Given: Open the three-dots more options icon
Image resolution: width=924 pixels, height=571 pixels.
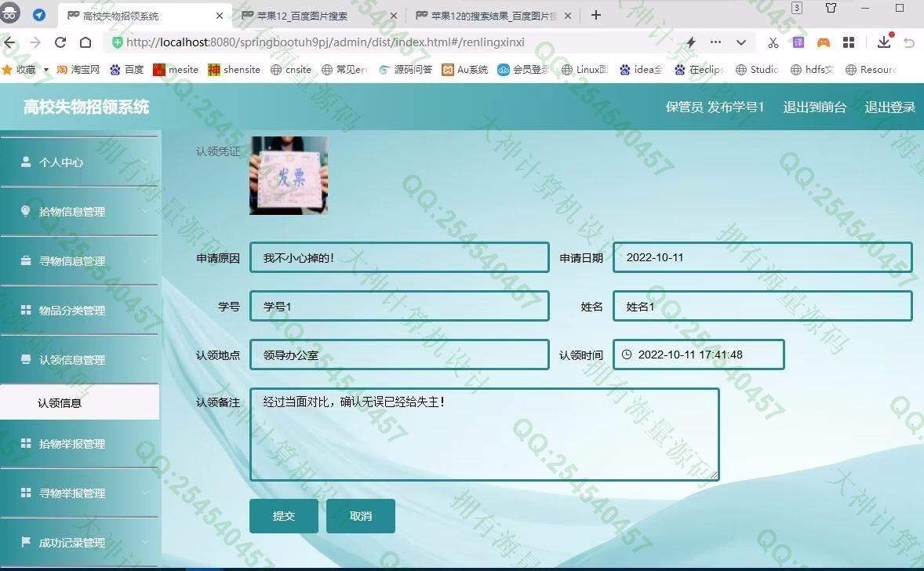Looking at the screenshot, I should (x=715, y=42).
